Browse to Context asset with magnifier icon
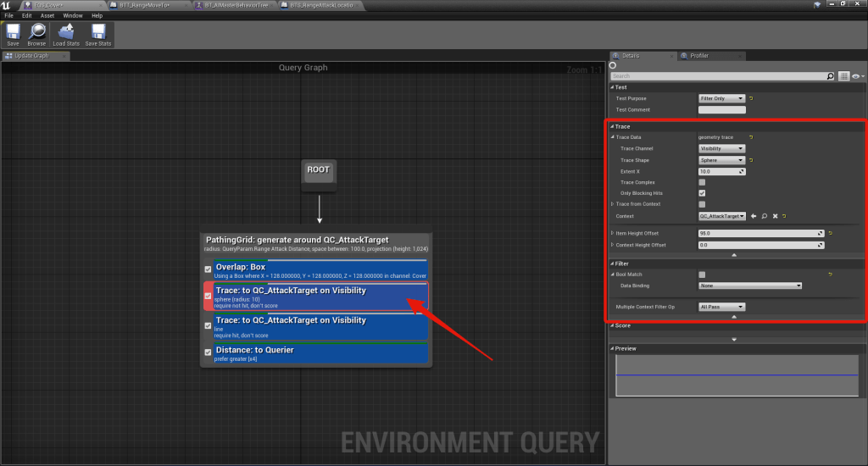868x466 pixels. [765, 216]
